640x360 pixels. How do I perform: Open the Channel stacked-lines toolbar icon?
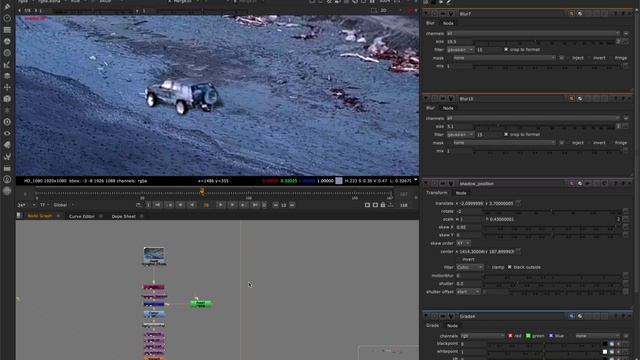[x=7, y=30]
